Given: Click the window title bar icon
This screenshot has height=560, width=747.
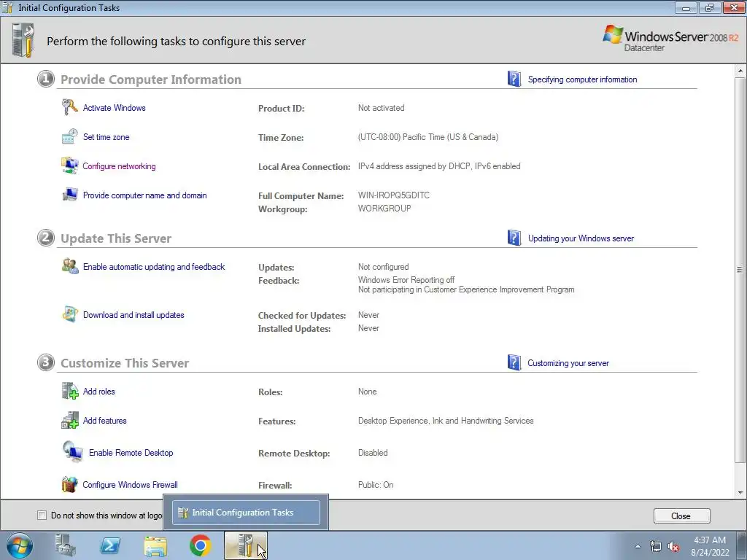Looking at the screenshot, I should (8, 7).
